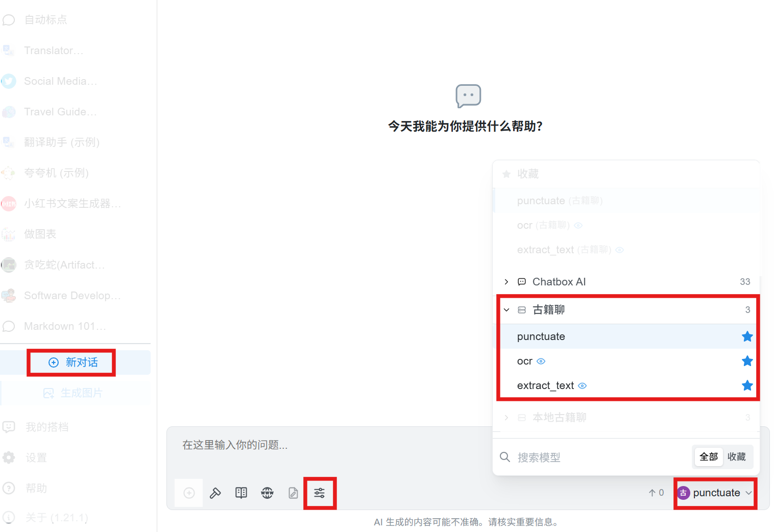
Task: Select extract_text model under 古籍聊
Action: click(x=626, y=385)
